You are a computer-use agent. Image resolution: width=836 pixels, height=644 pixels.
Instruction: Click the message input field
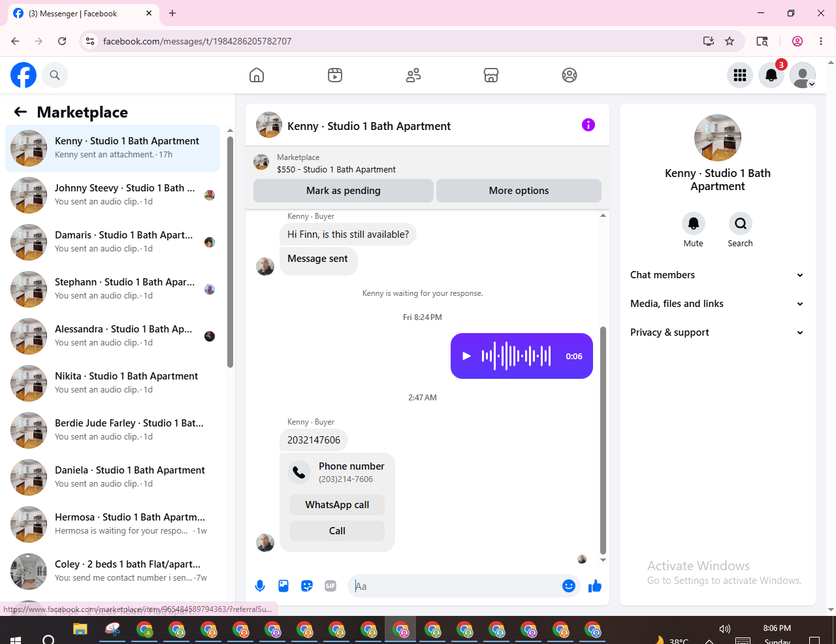[456, 586]
